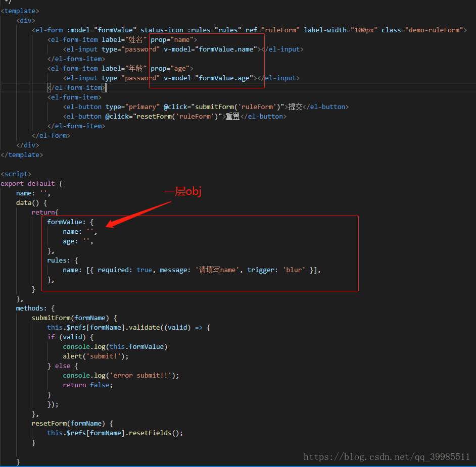Click the "console.log('error submit!!');" line
This screenshot has height=467, width=476.
(x=121, y=376)
